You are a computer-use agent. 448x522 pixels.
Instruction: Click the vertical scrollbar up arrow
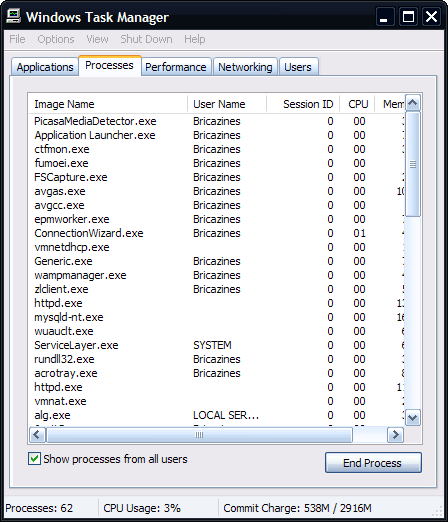pyautogui.click(x=413, y=103)
